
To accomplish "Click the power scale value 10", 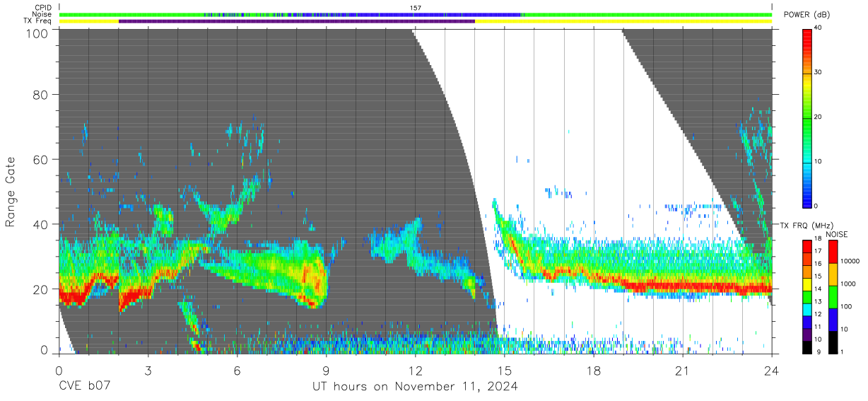I will tap(819, 161).
